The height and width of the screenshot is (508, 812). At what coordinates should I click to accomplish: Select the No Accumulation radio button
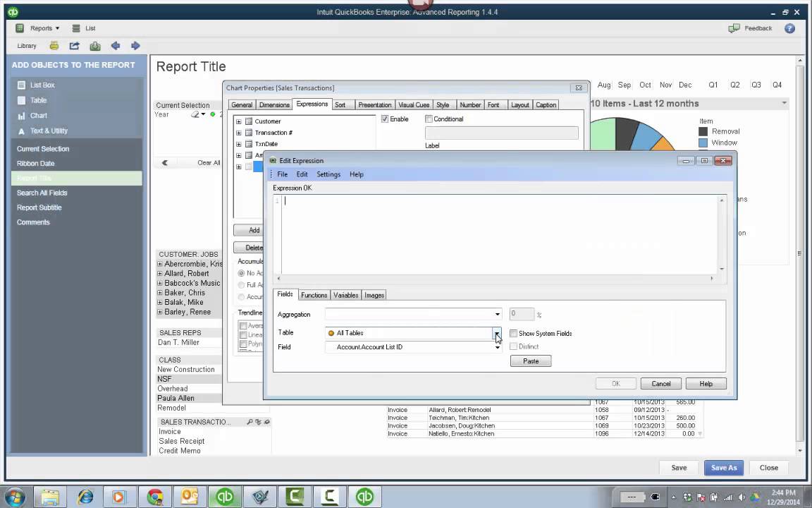tap(241, 273)
